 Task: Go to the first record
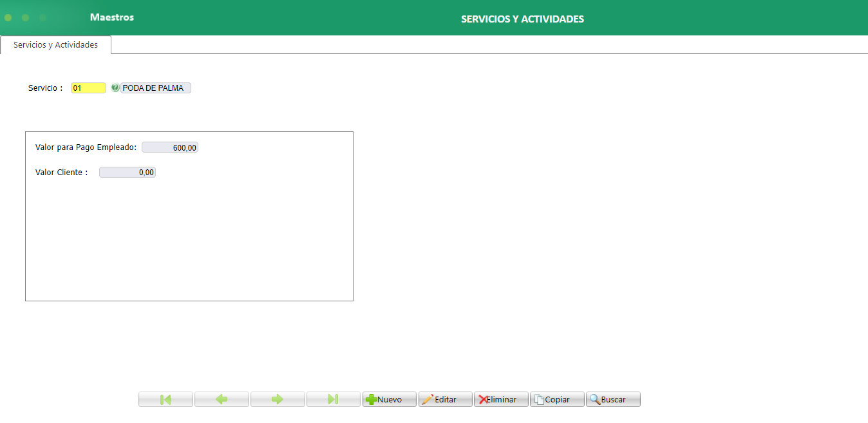pyautogui.click(x=165, y=399)
